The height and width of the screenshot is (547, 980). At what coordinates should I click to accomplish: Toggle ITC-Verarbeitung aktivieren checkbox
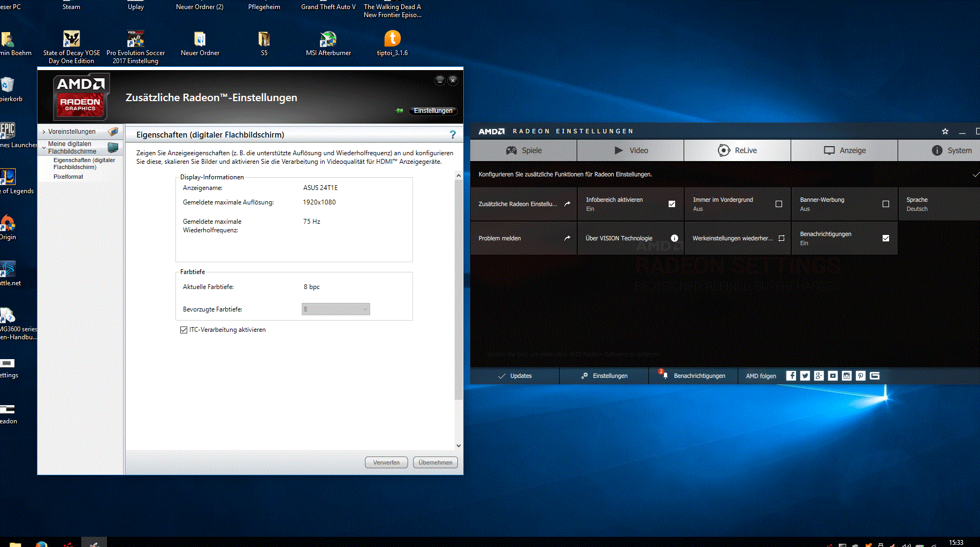(184, 330)
